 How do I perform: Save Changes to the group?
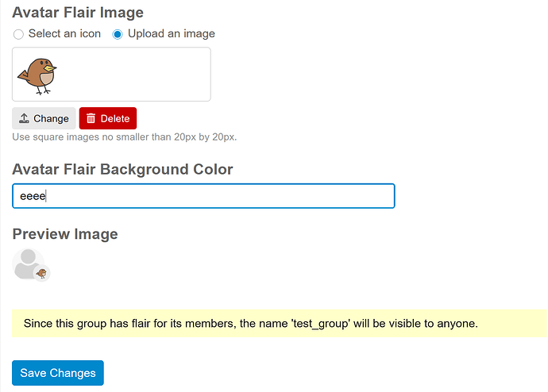click(x=58, y=373)
